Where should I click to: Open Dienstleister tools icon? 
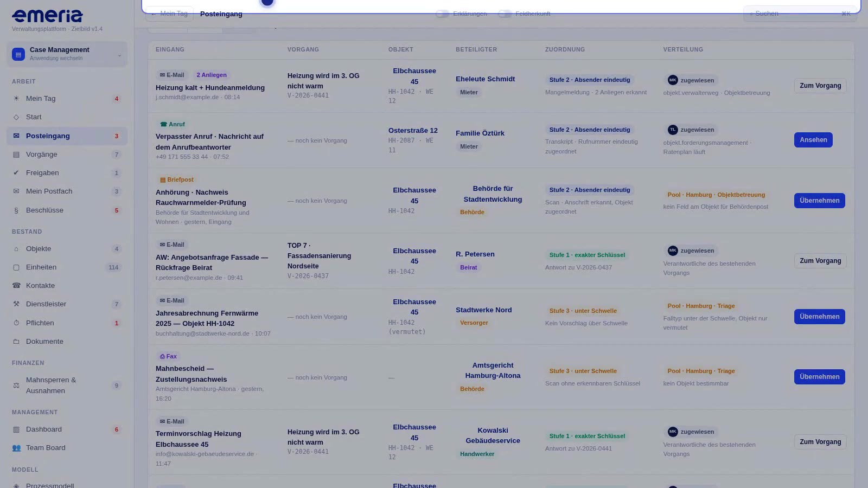pyautogui.click(x=16, y=304)
